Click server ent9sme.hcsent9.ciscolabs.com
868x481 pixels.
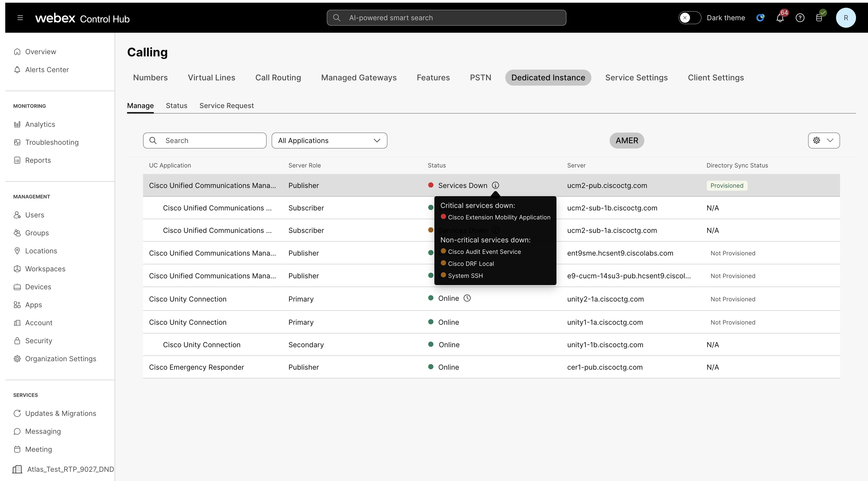620,253
